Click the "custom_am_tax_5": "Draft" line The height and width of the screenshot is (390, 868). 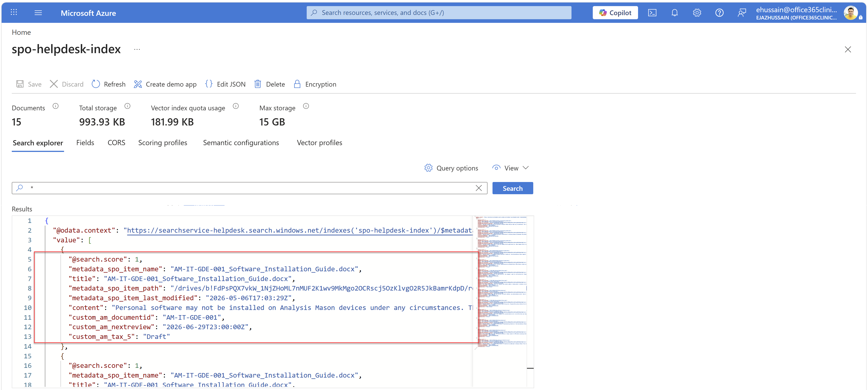[x=119, y=336]
